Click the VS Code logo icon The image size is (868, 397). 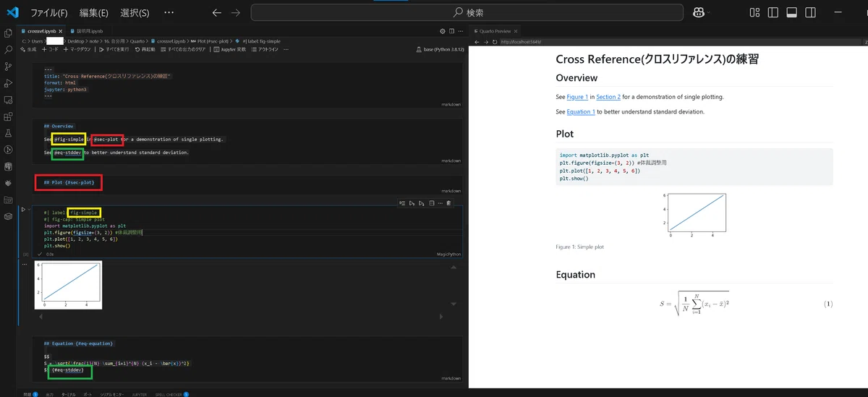pyautogui.click(x=12, y=12)
